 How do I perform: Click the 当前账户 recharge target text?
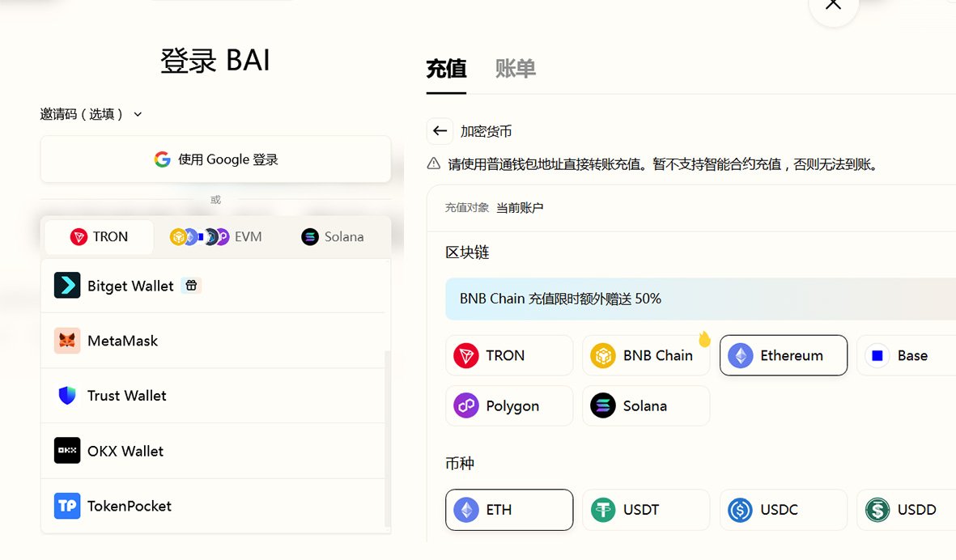pyautogui.click(x=520, y=208)
